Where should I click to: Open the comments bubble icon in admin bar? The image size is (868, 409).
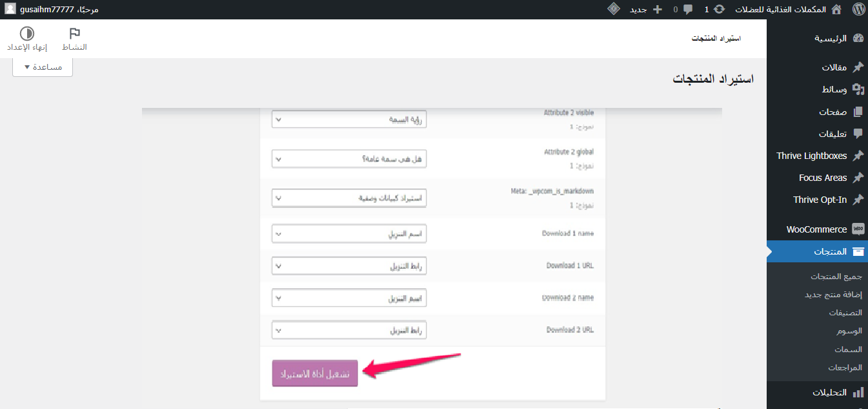point(689,10)
